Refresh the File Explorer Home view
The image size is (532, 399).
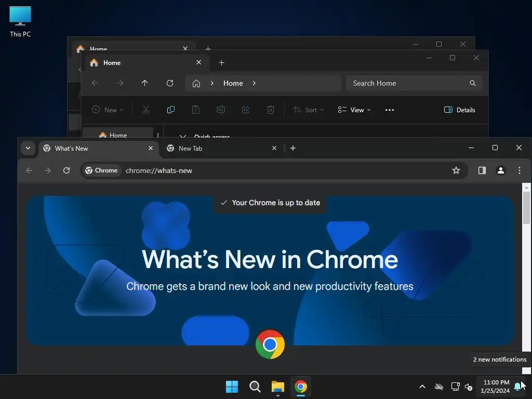pyautogui.click(x=170, y=83)
